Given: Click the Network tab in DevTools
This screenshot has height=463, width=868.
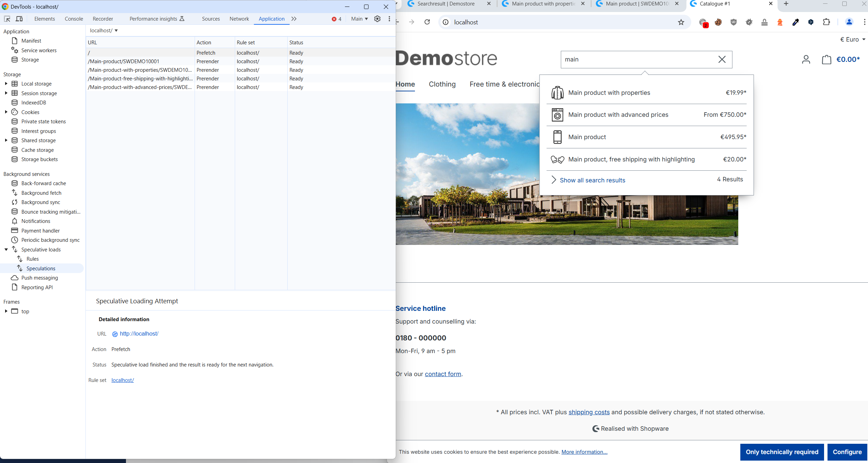Looking at the screenshot, I should (x=239, y=19).
